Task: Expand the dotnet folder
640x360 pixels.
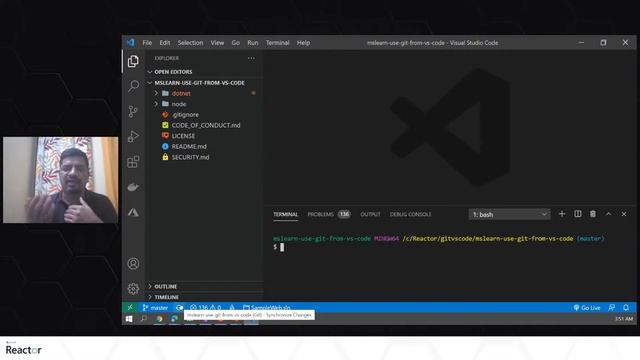Action: 204,93
